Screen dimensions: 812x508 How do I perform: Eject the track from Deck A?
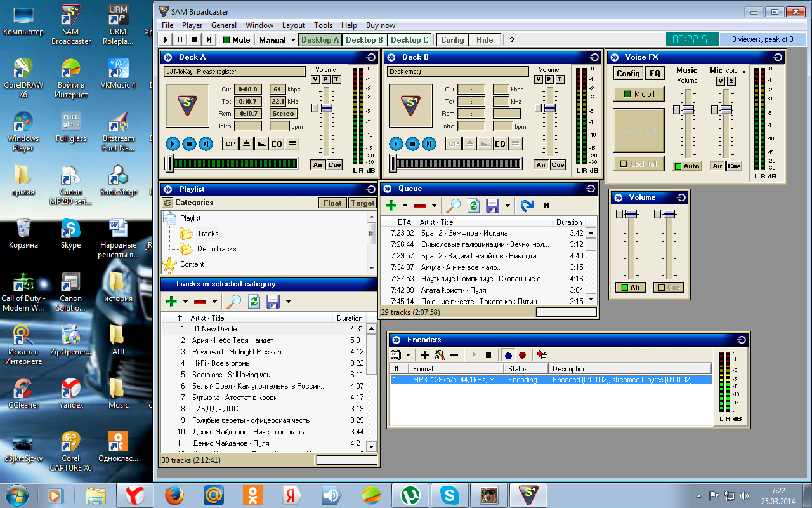tap(246, 144)
